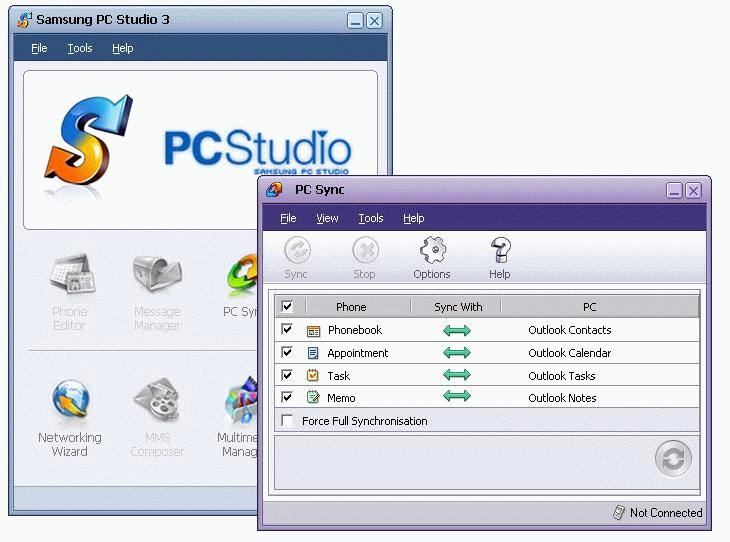730x542 pixels.
Task: Minimize the PC Sync window
Action: (674, 190)
